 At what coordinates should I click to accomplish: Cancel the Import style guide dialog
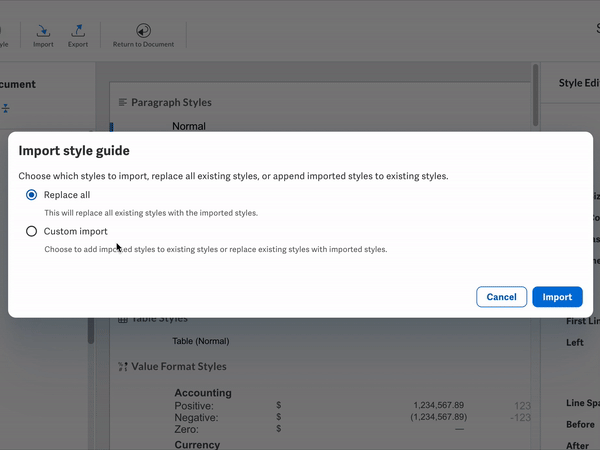point(501,297)
